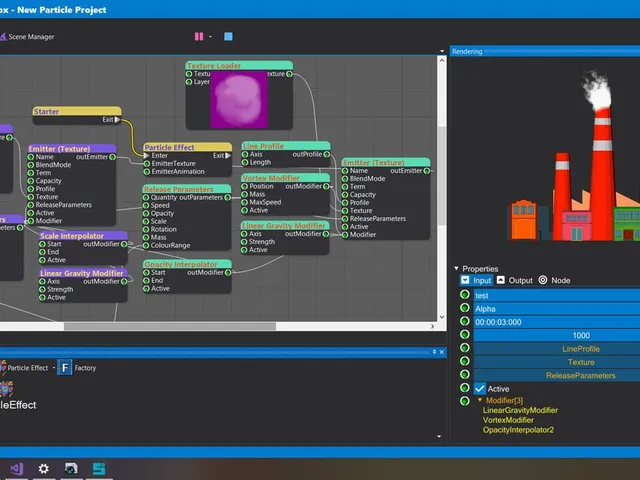Screen dimensions: 640x480
Task: Collapse the Properties section triangle
Action: click(456, 269)
